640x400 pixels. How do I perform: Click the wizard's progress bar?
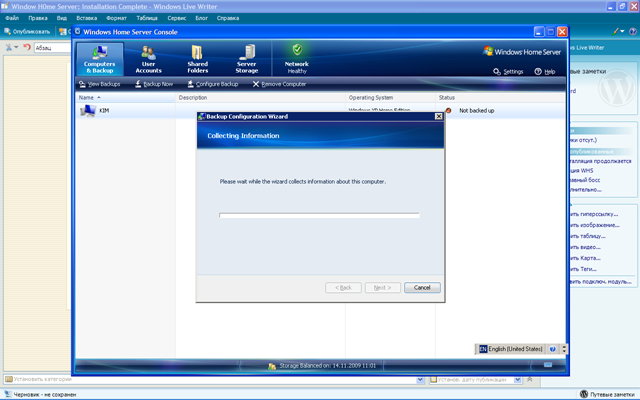tap(319, 215)
